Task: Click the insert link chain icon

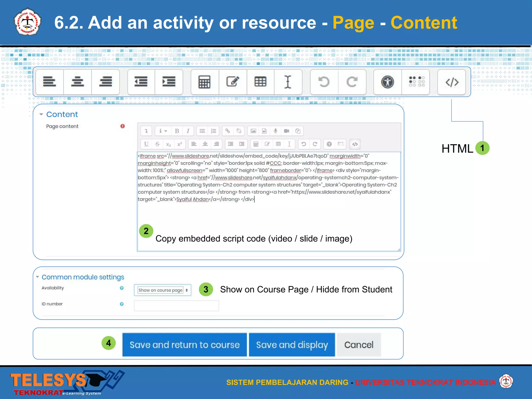Action: pyautogui.click(x=228, y=131)
